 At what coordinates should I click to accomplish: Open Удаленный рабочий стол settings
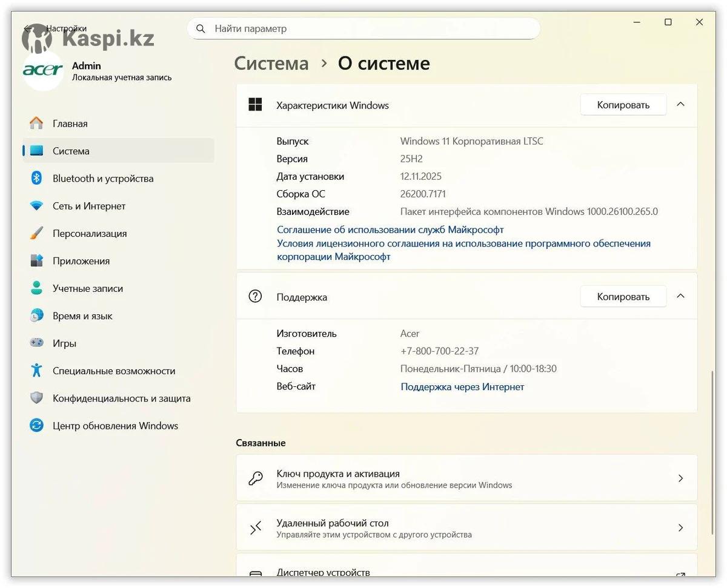[466, 527]
